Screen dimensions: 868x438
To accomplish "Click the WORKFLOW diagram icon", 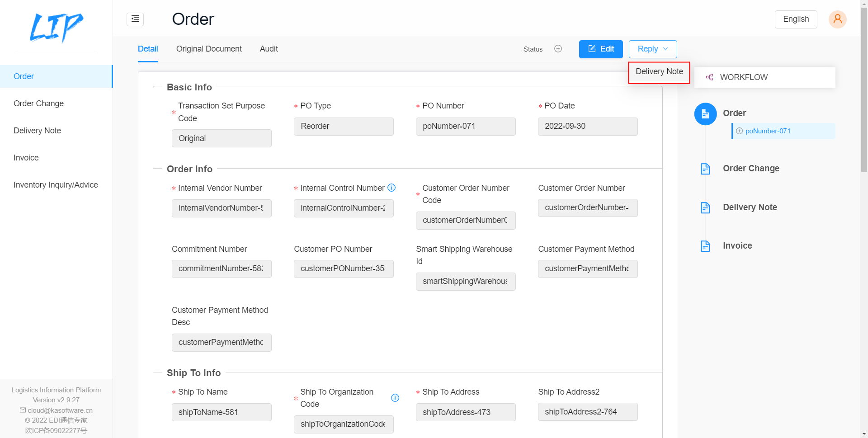I will 710,77.
